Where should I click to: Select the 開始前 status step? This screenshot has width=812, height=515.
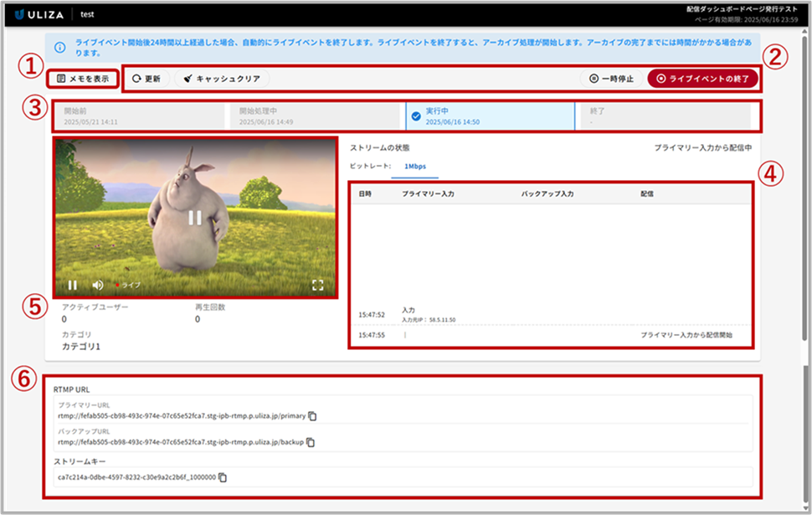(x=139, y=116)
